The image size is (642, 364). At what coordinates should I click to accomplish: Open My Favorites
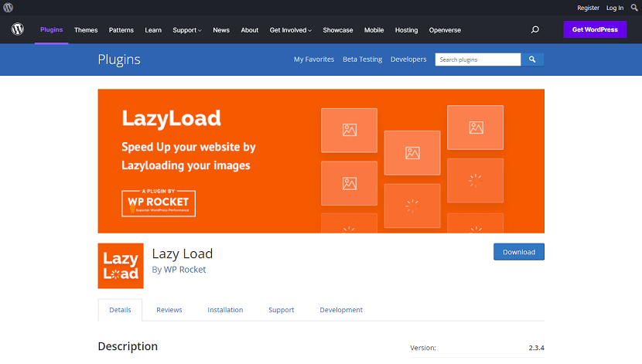click(x=313, y=60)
